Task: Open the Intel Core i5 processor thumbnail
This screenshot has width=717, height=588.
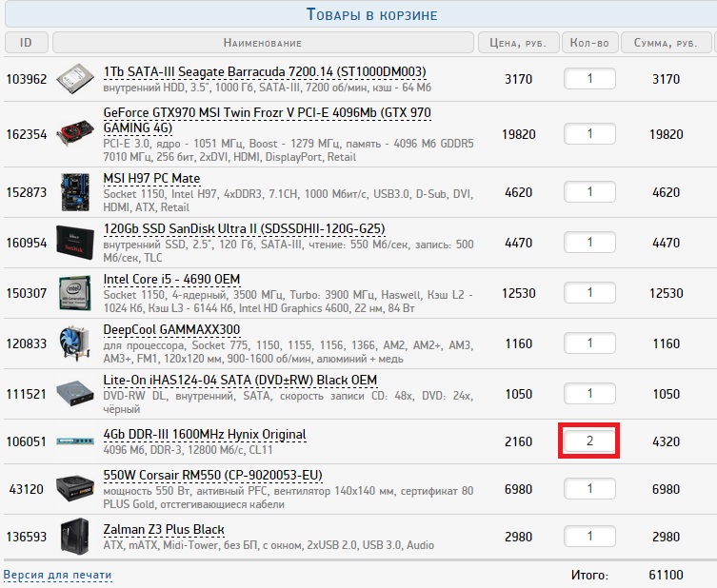Action: tap(75, 293)
